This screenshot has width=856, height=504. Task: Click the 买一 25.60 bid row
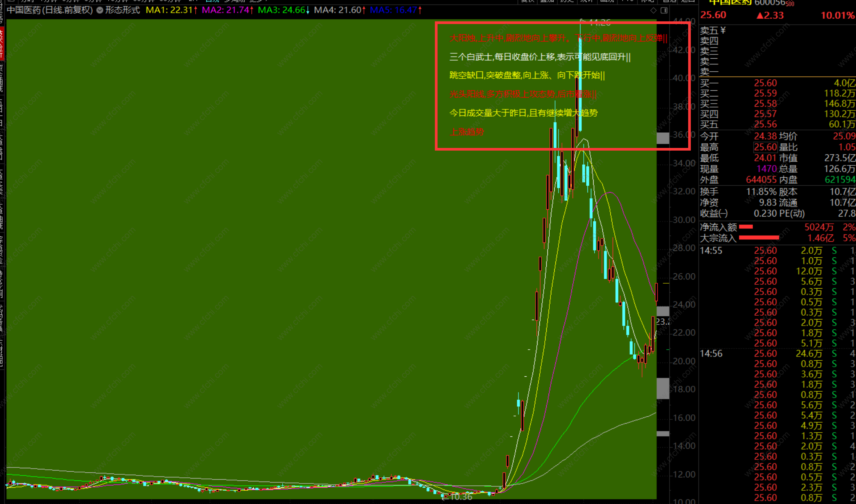765,83
